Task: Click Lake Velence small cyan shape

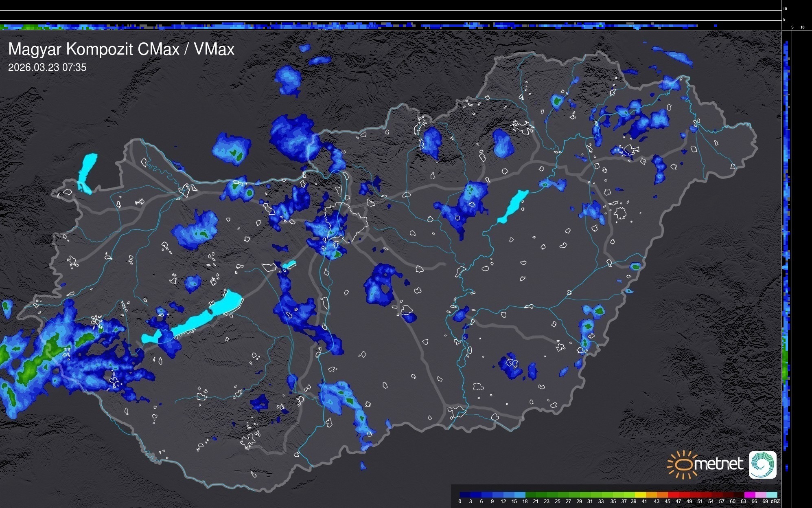Action: 289,265
